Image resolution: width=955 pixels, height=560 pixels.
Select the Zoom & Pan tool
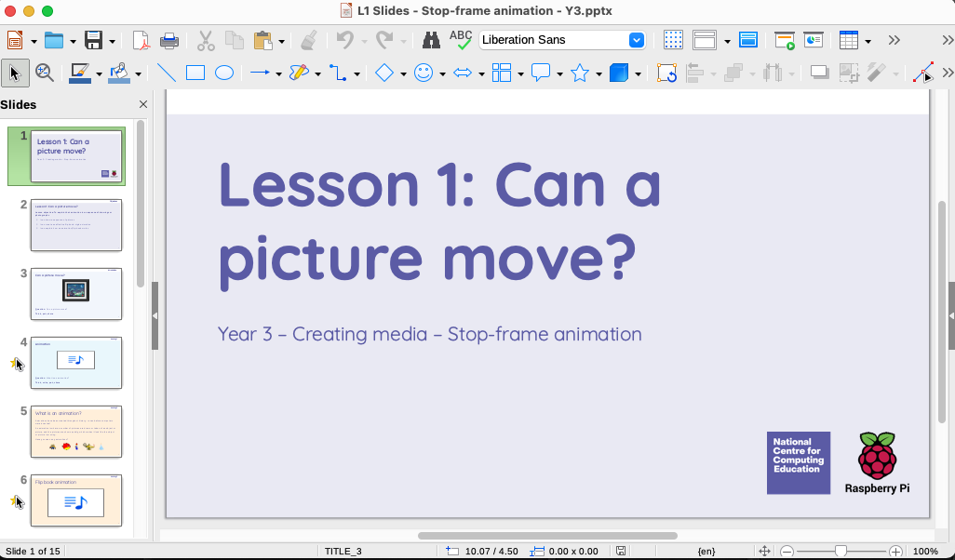pos(44,73)
